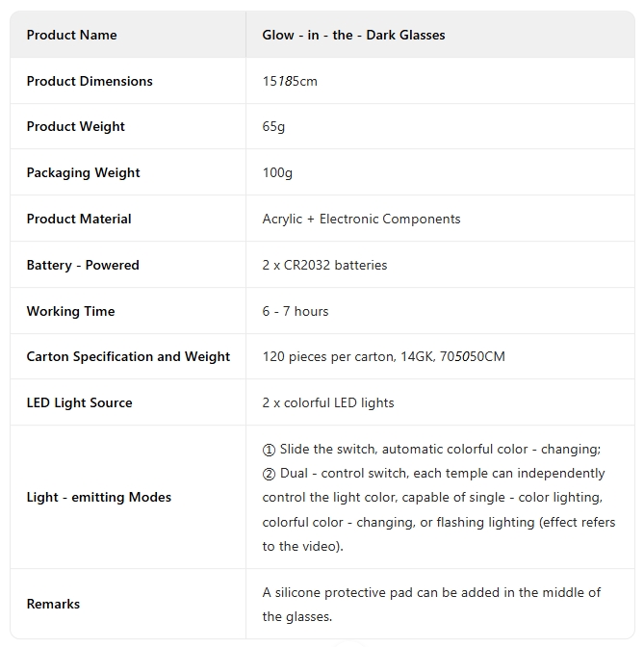
Task: Click the Working Time label
Action: click(x=70, y=311)
